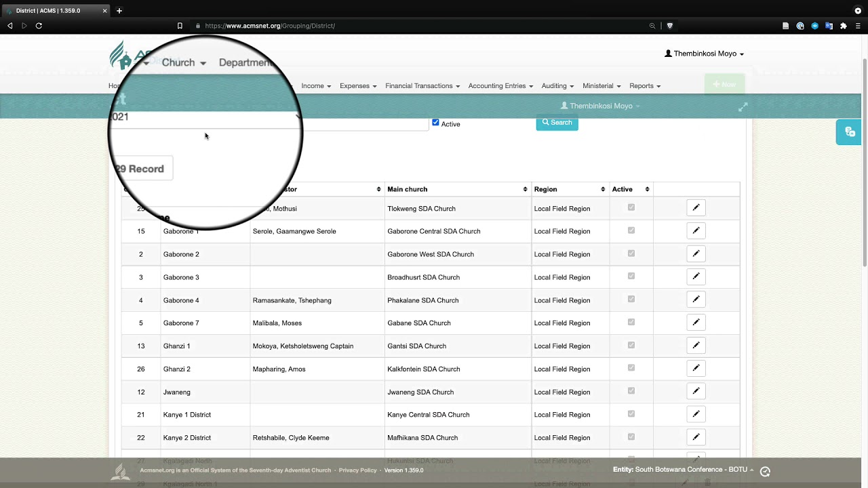Edit the Gaborone 4 district entry
This screenshot has height=488, width=868.
pyautogui.click(x=696, y=300)
